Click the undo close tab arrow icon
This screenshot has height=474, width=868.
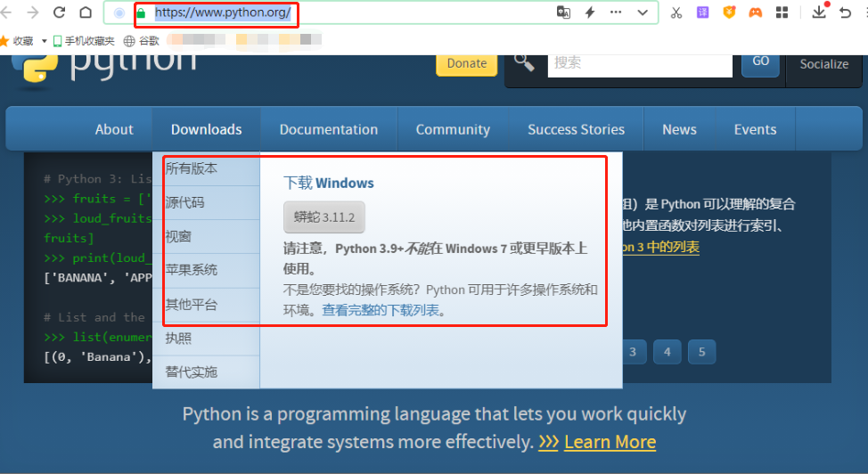(846, 12)
